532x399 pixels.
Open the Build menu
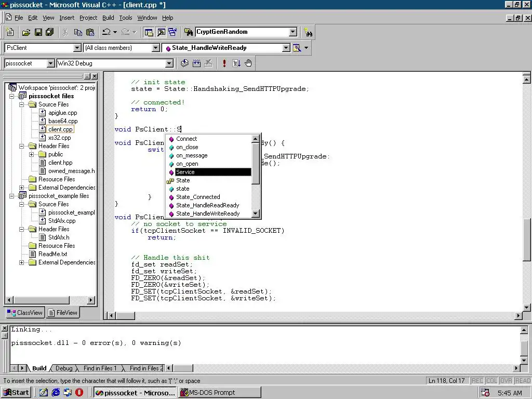point(108,18)
